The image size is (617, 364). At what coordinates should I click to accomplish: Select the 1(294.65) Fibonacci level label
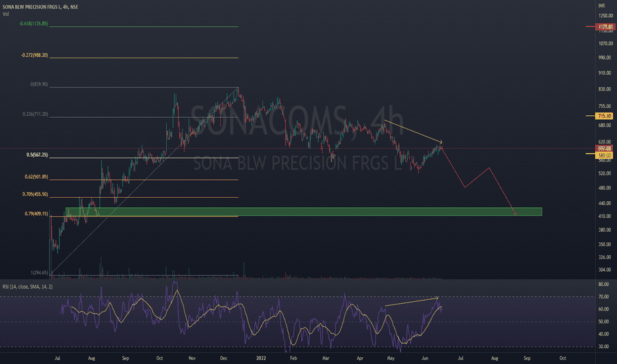[x=39, y=273]
